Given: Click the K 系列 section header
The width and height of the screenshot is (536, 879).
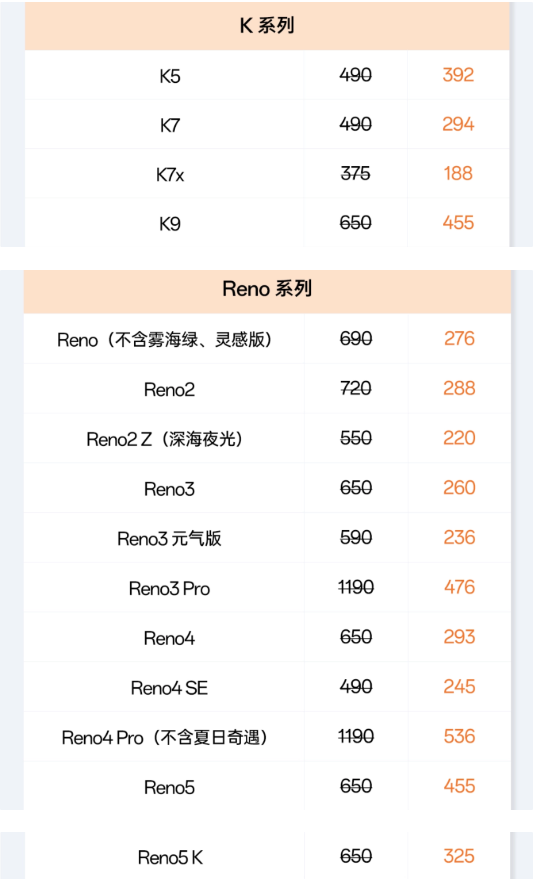Looking at the screenshot, I should [267, 26].
